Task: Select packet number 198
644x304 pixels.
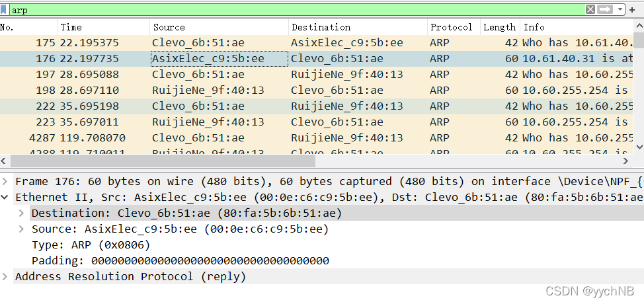Action: 46,91
